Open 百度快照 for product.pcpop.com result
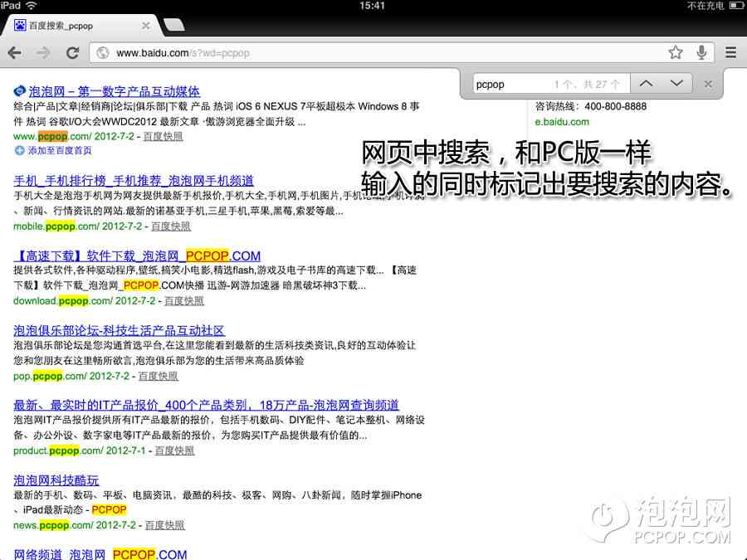The width and height of the screenshot is (747, 560). [x=174, y=450]
